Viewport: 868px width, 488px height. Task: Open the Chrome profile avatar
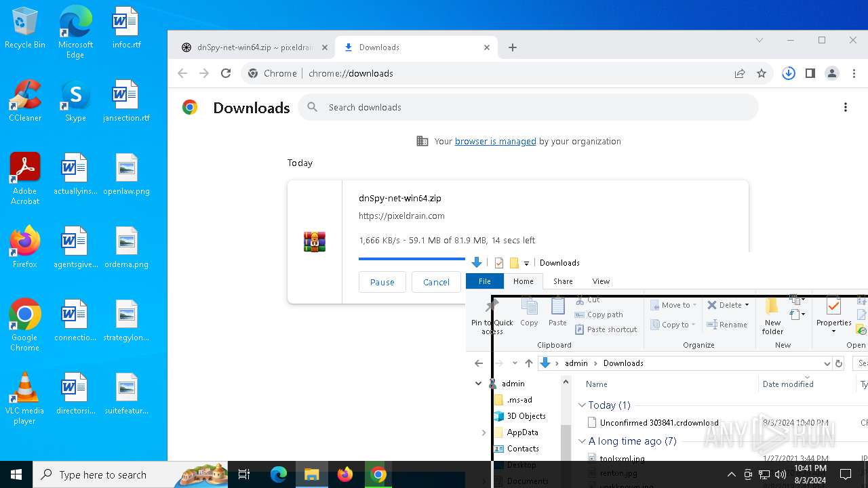(832, 73)
